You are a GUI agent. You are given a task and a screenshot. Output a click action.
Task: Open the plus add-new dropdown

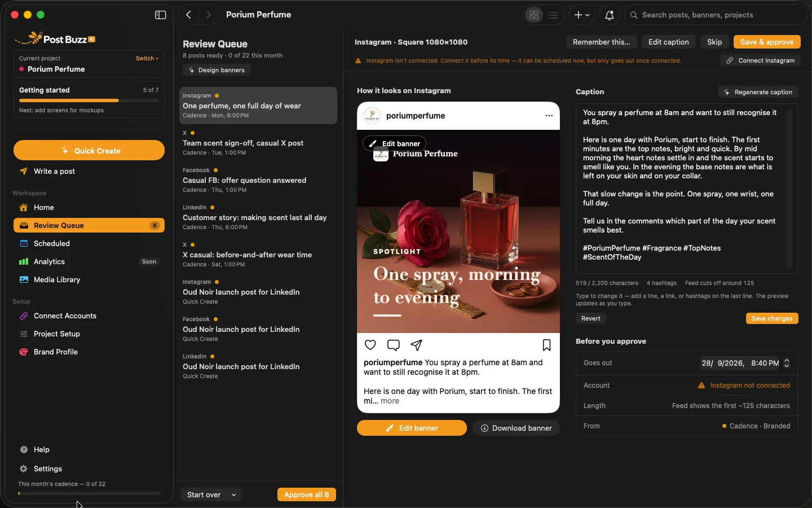coord(582,15)
